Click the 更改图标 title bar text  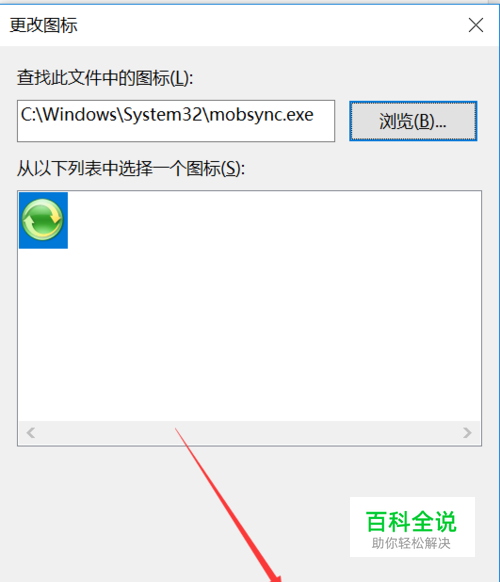point(43,26)
